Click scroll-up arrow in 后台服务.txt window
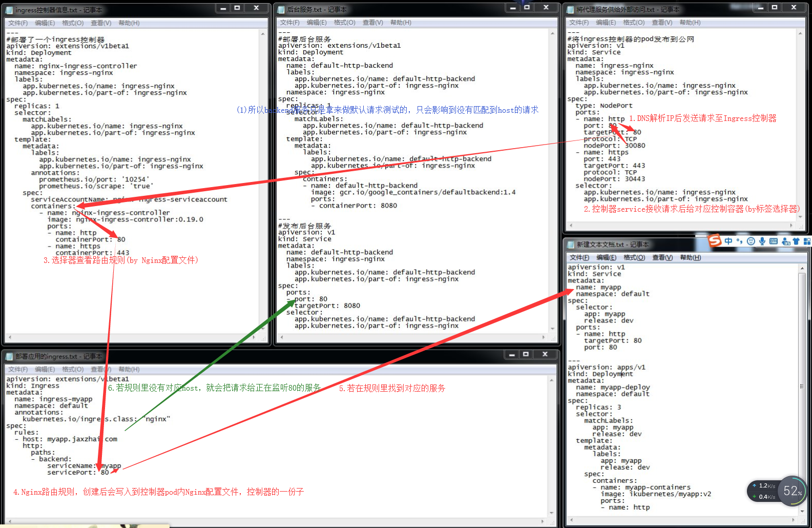 553,33
